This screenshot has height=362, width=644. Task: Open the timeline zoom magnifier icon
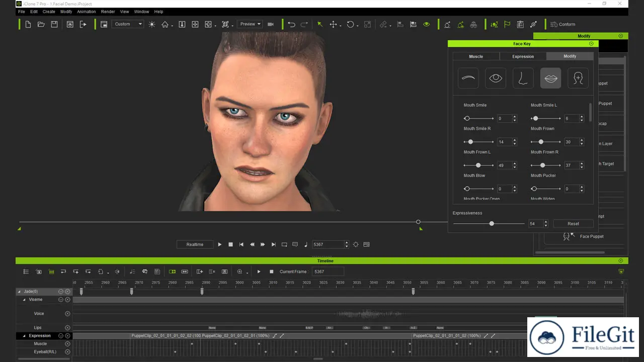tap(240, 271)
